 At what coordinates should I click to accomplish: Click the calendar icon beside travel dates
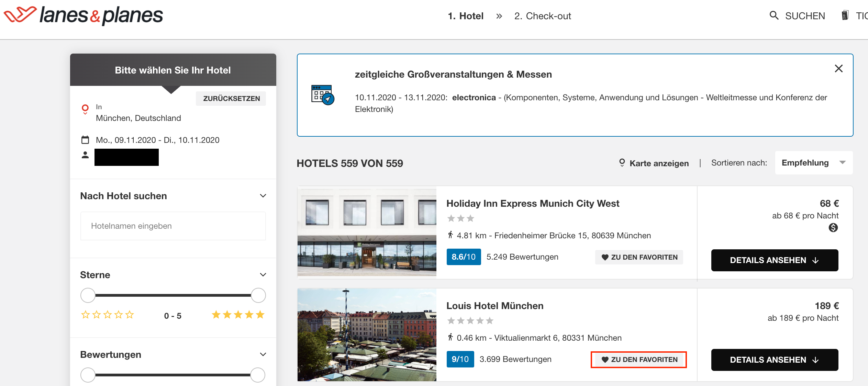[x=85, y=140]
